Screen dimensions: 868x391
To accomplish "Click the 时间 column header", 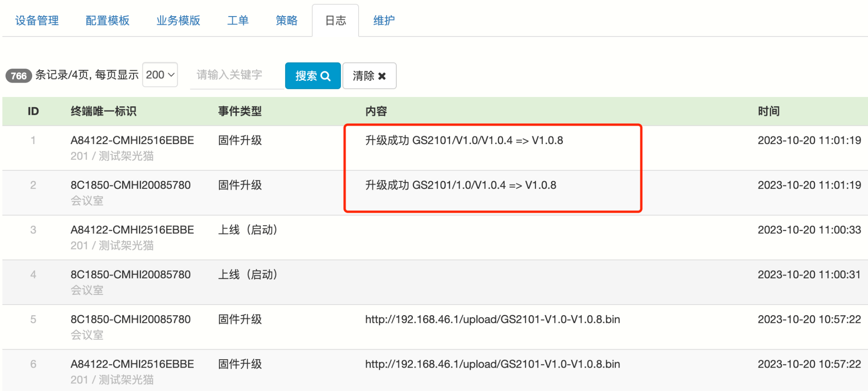I will pos(768,111).
